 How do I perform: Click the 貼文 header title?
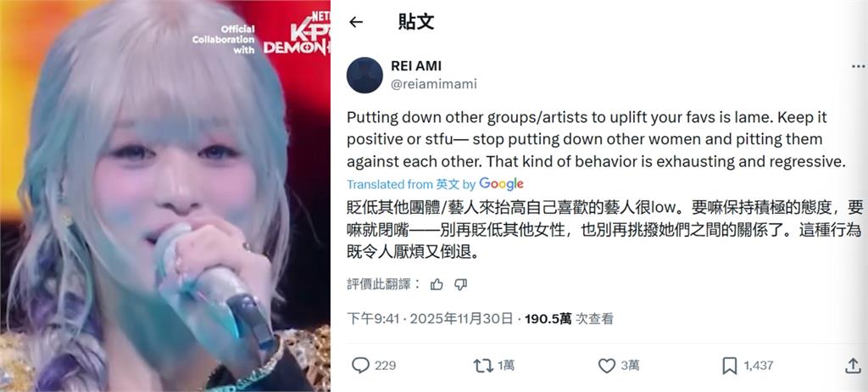tap(416, 22)
